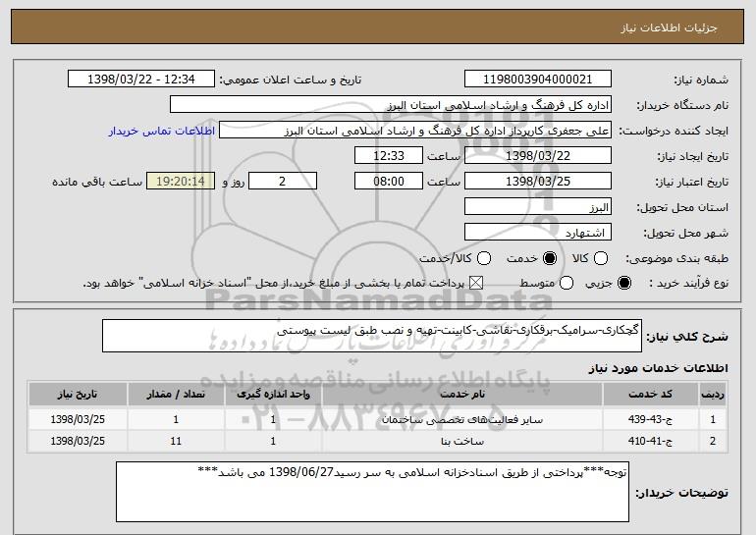Click the ساخت بنا service name cell
Viewport: 756px width, 535px height.
(x=461, y=441)
